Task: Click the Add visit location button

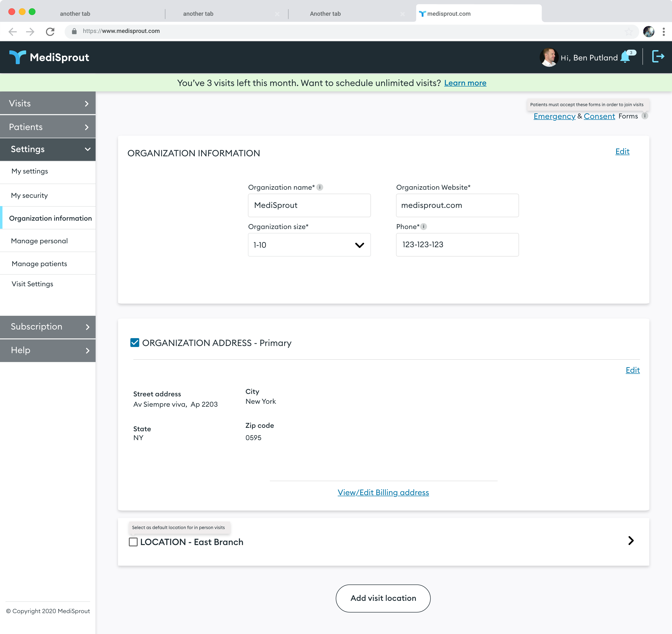Action: (x=383, y=598)
